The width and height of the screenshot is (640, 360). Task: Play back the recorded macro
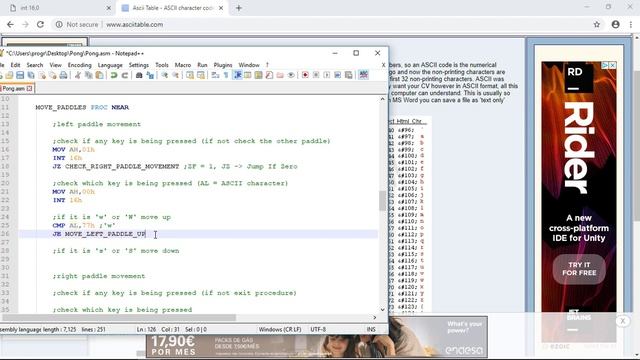pyautogui.click(x=327, y=75)
